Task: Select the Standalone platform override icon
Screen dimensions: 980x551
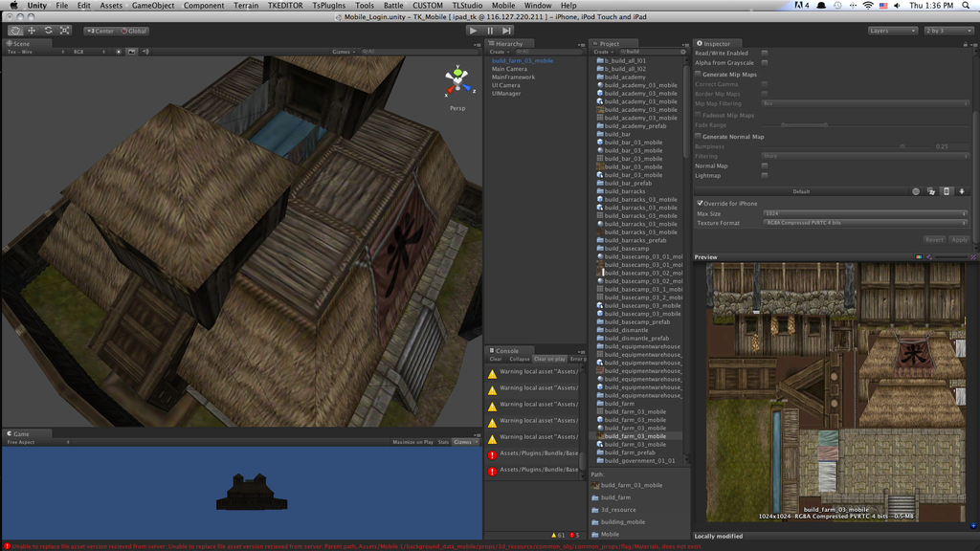Action: click(x=931, y=191)
